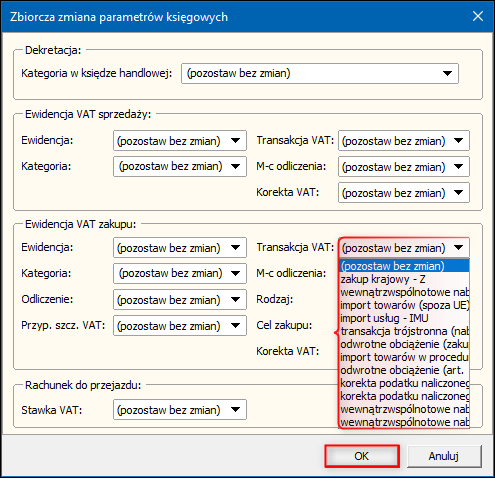Expand Korekta VAT dropdown in sprzedaży section
Screen dimensions: 495x478
tap(404, 192)
